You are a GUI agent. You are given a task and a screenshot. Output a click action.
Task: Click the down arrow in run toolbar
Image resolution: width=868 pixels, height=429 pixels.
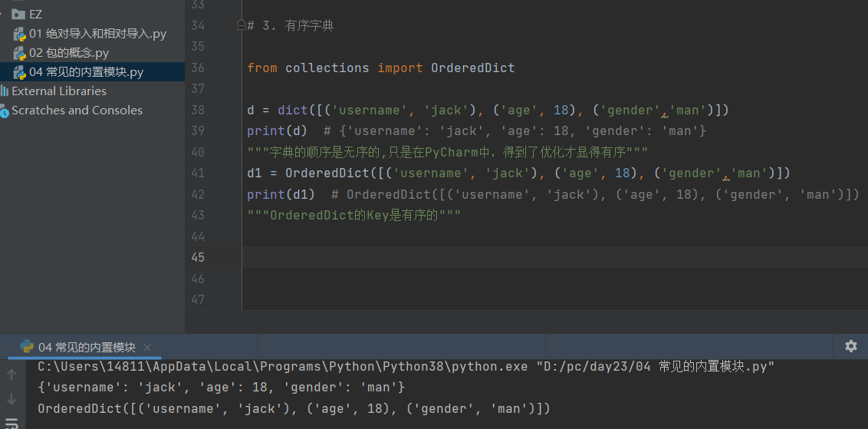tap(11, 398)
